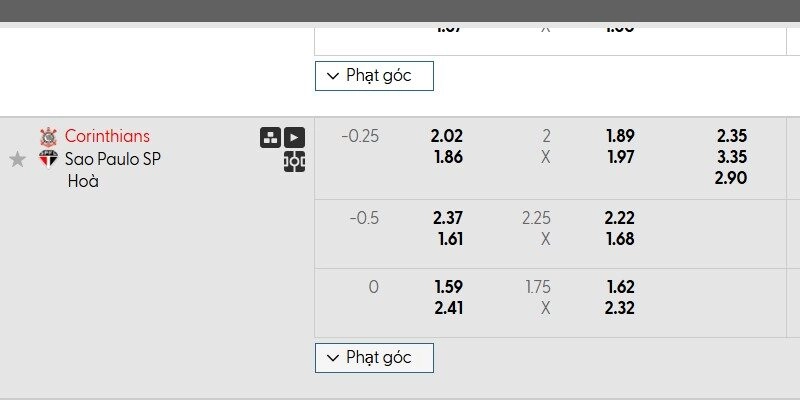Open the Corinthians team link
This screenshot has height=400, width=800.
click(107, 136)
